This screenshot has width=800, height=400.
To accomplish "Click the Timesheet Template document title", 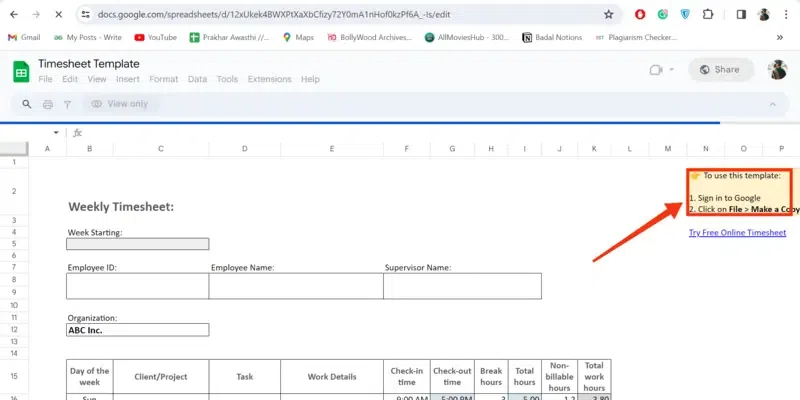I will coord(89,64).
